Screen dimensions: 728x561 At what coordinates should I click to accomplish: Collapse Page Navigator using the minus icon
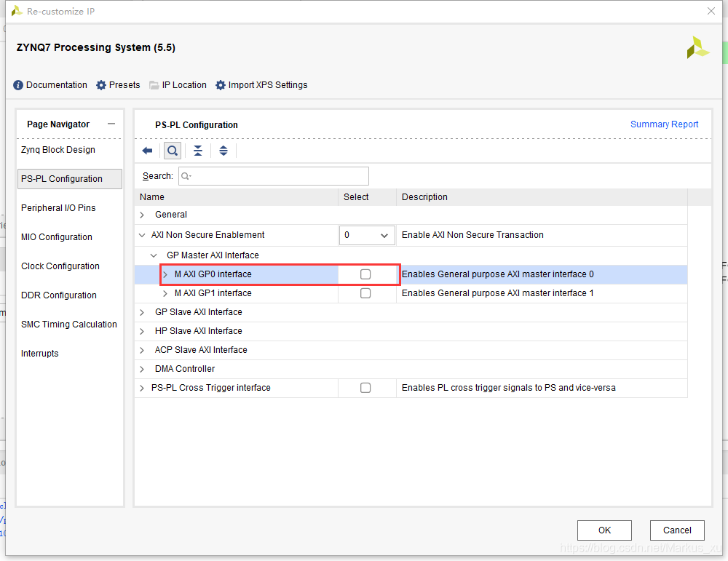(x=111, y=124)
